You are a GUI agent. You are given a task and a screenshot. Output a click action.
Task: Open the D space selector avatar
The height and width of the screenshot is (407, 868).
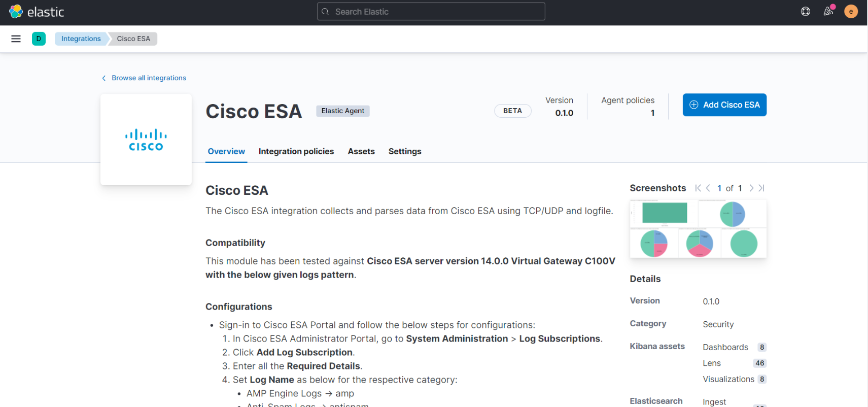click(39, 39)
